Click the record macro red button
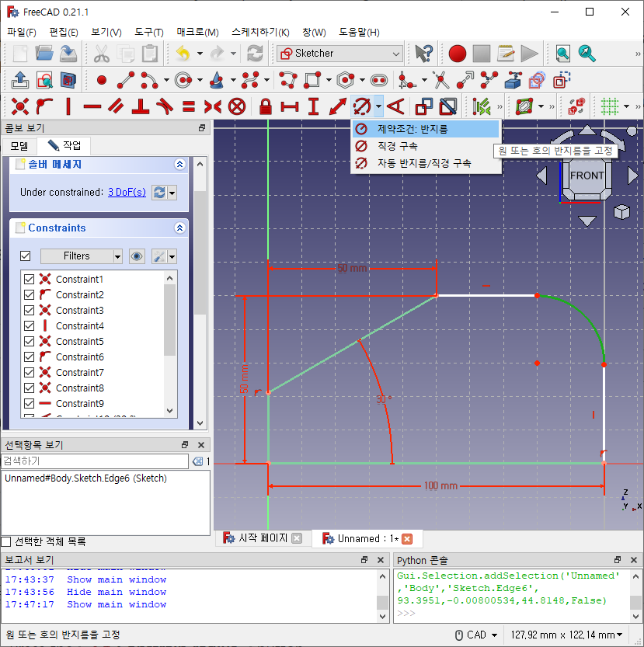Viewport: 644px width, 647px height. pyautogui.click(x=458, y=54)
